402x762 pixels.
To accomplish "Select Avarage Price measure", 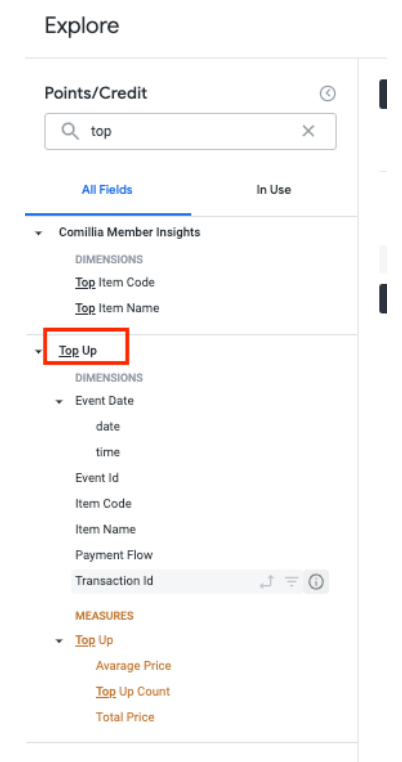I will [x=133, y=666].
